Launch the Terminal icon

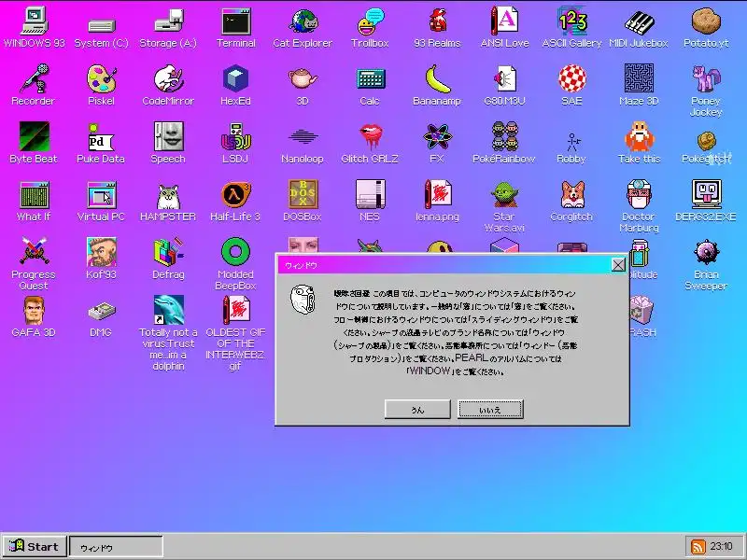(x=236, y=21)
